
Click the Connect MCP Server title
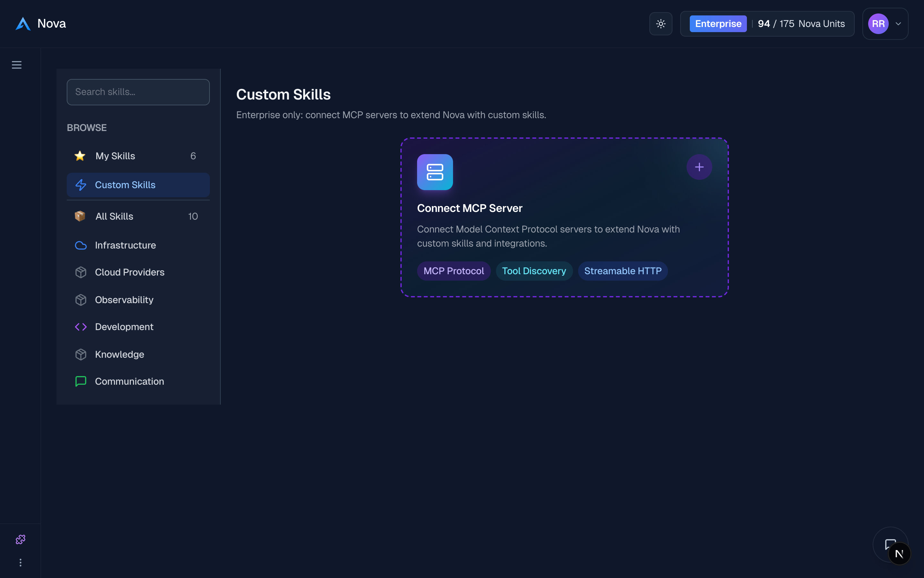click(470, 208)
